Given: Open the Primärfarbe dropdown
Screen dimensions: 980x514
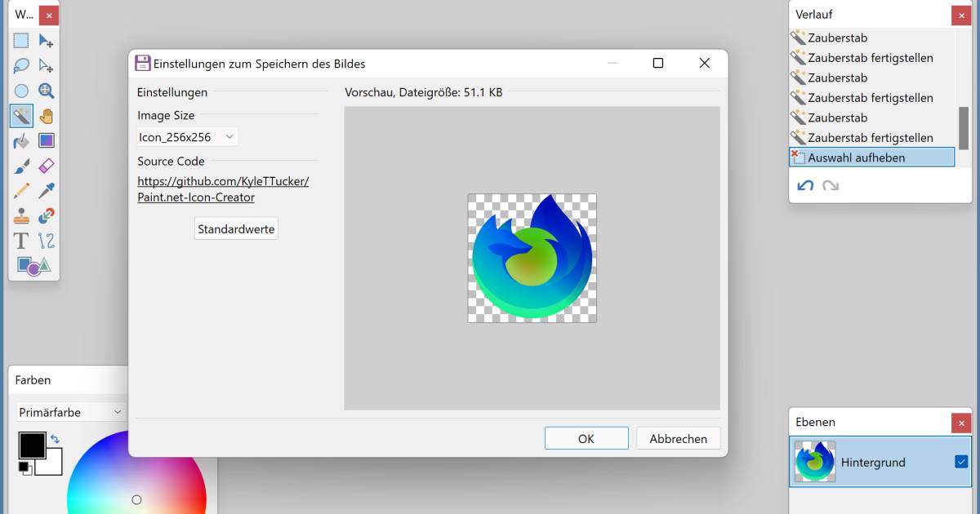Looking at the screenshot, I should point(69,412).
